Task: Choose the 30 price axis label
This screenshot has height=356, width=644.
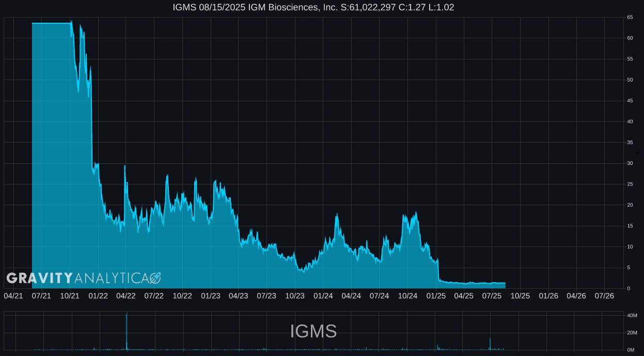Action: coord(630,163)
